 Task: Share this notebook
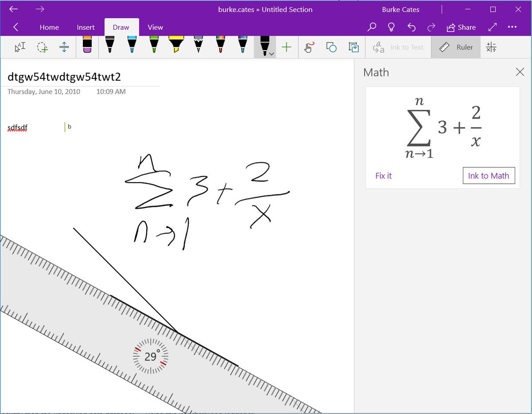pyautogui.click(x=461, y=27)
